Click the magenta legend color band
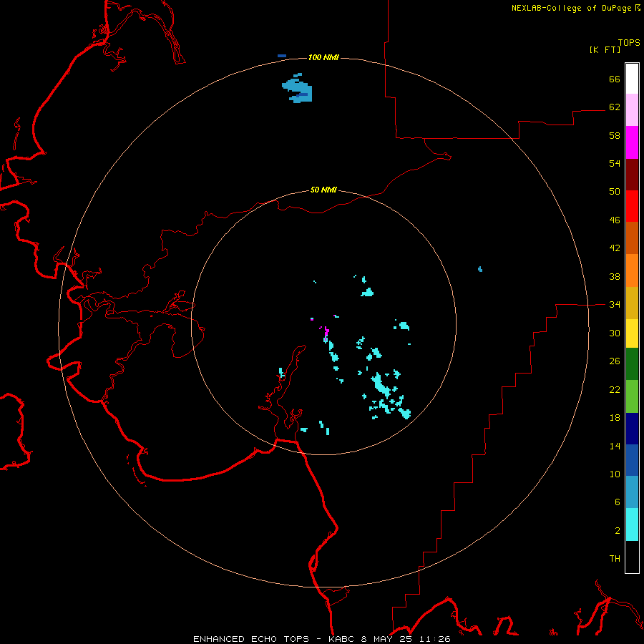Image resolution: width=644 pixels, height=644 pixels. 632,142
